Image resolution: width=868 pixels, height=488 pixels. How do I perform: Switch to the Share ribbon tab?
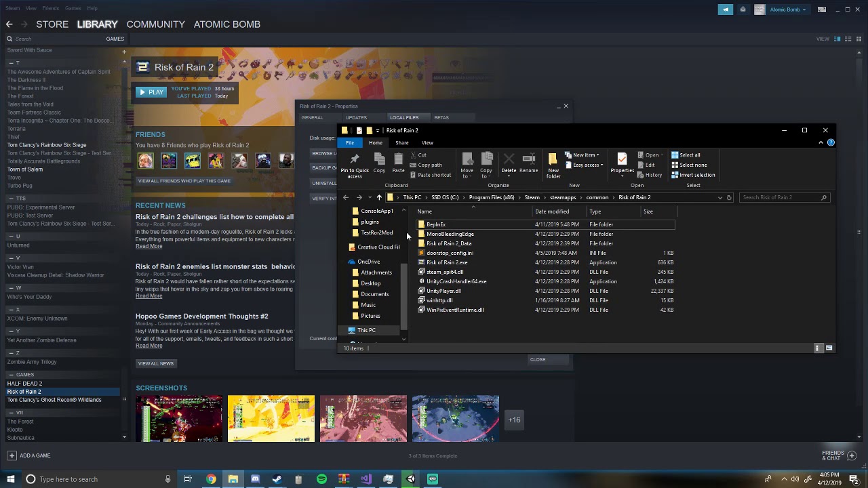[x=402, y=142]
